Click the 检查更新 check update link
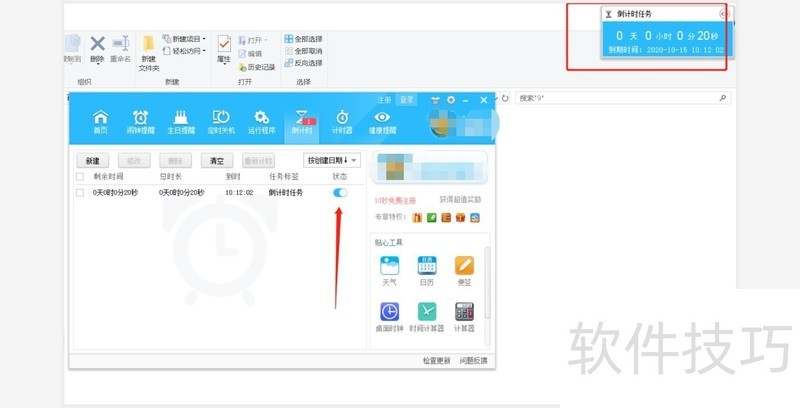The image size is (800, 408). [x=437, y=361]
